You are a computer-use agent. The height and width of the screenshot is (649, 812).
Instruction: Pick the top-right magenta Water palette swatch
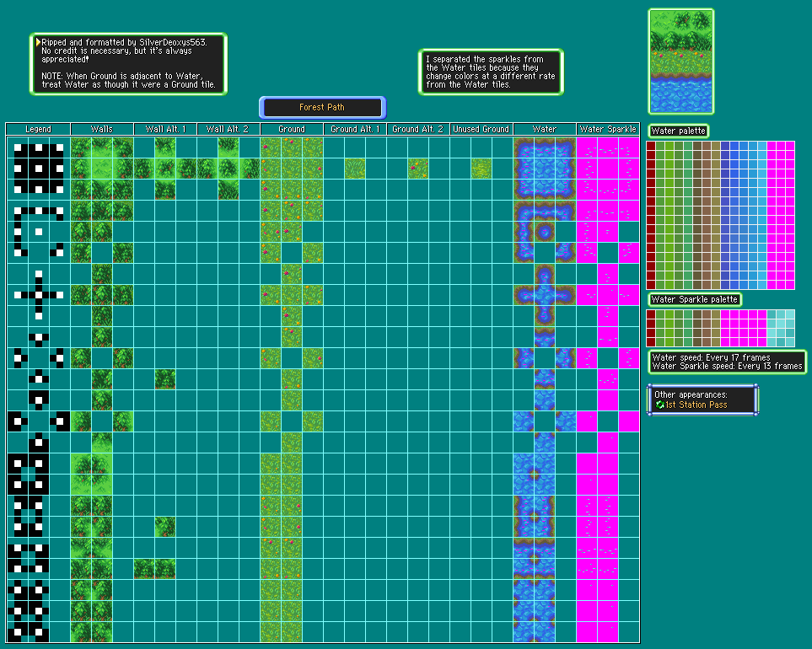click(x=790, y=146)
